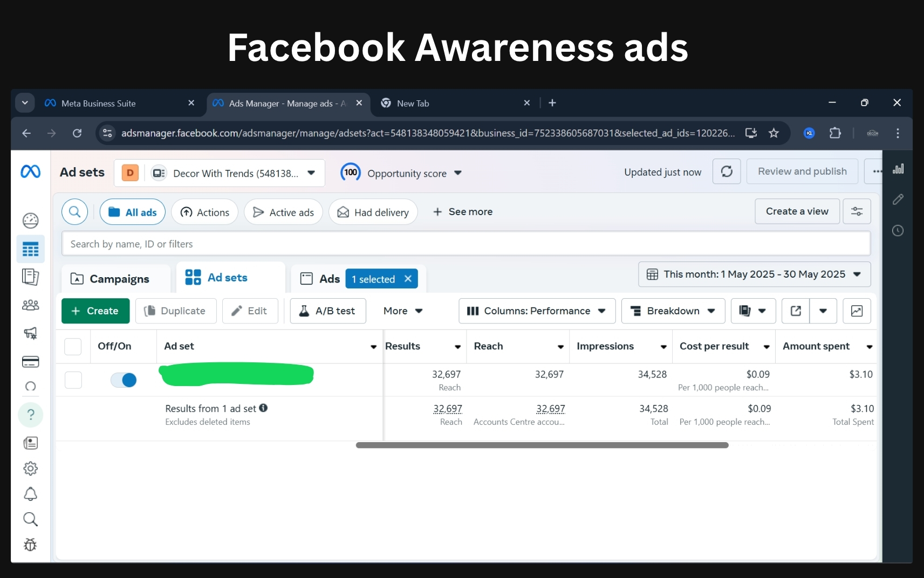Check the select-all header checkbox
The image size is (924, 578).
(73, 346)
